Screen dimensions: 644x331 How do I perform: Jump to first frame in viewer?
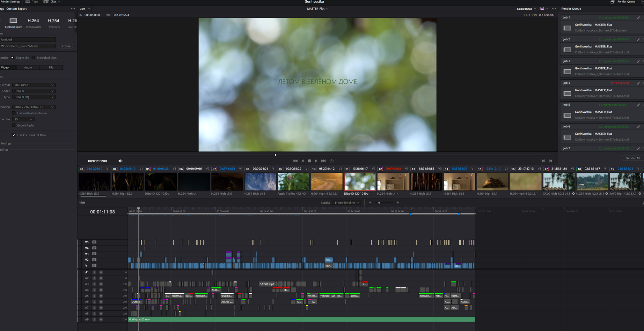(295, 161)
